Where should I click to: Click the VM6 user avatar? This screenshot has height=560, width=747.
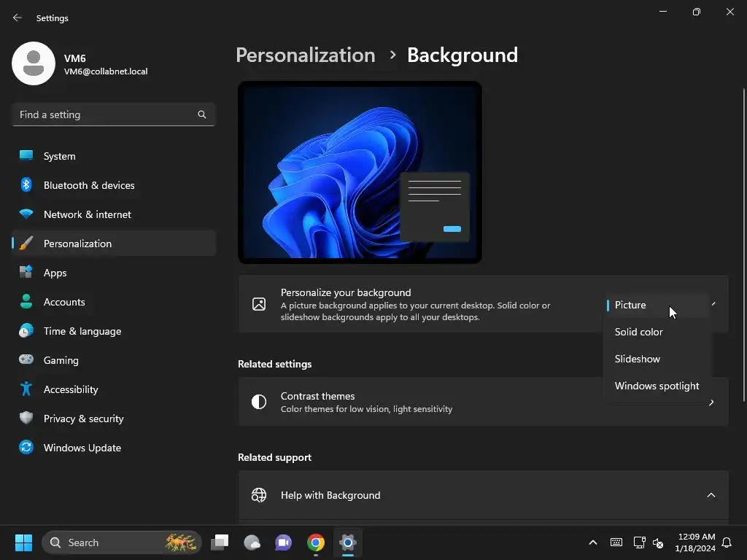point(34,63)
